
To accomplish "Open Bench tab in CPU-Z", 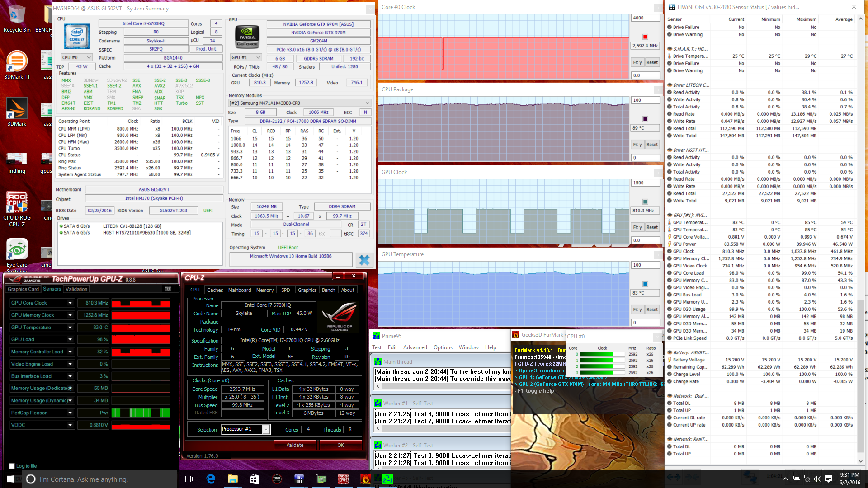I will 328,290.
